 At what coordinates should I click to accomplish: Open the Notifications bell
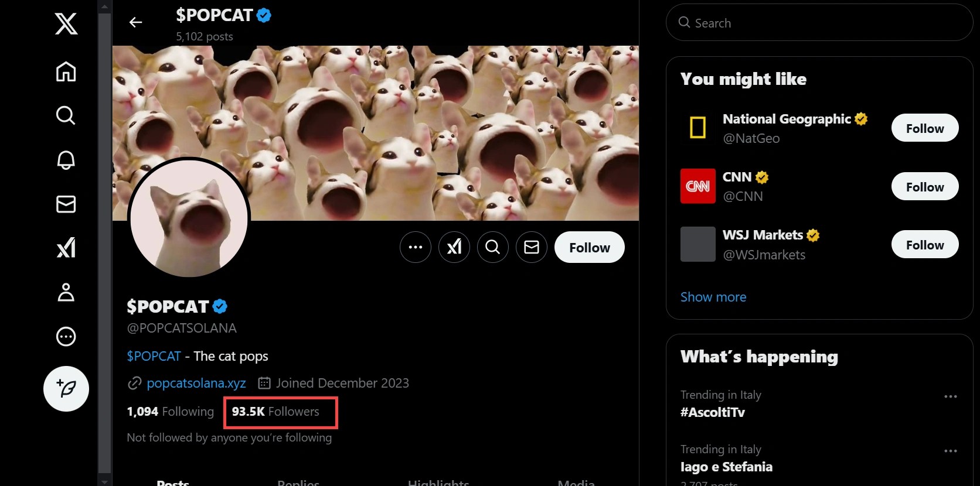(x=66, y=160)
